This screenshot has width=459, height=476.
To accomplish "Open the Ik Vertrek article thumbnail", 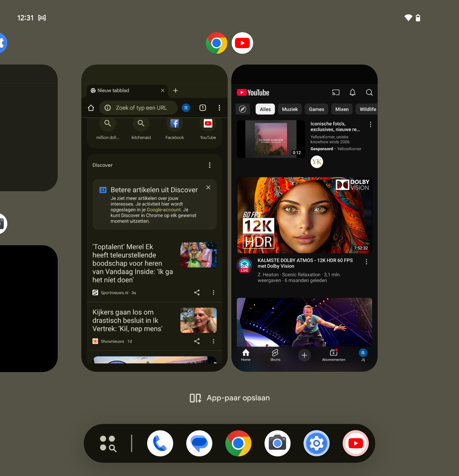I will pos(199,320).
